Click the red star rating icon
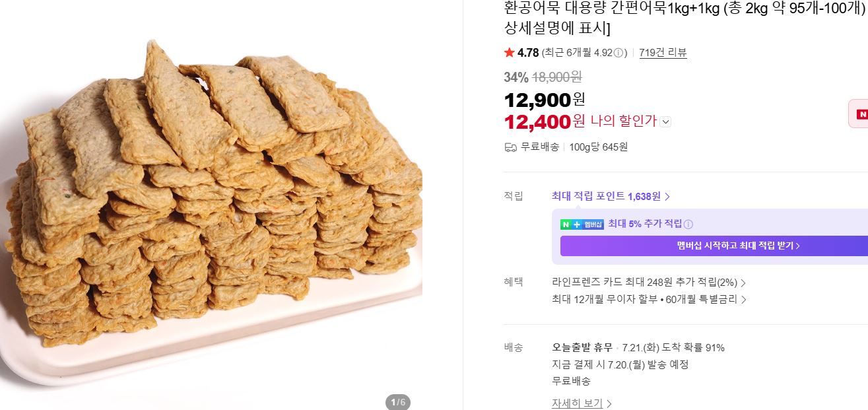Screen dimensions: 868x410 pos(509,53)
